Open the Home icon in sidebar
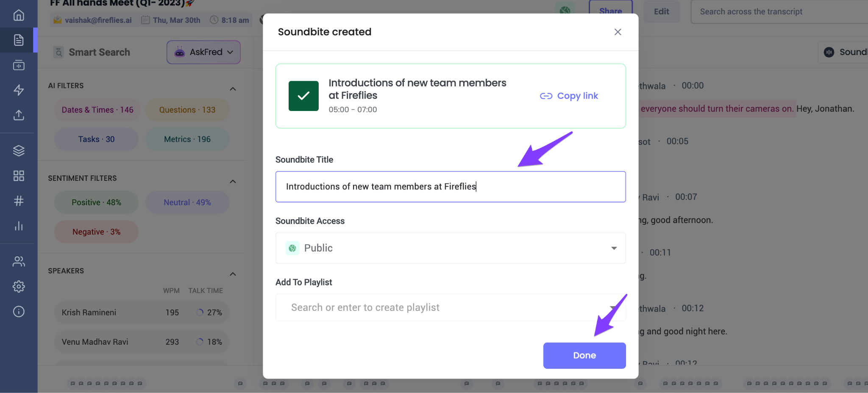Image resolution: width=868 pixels, height=393 pixels. click(x=19, y=15)
